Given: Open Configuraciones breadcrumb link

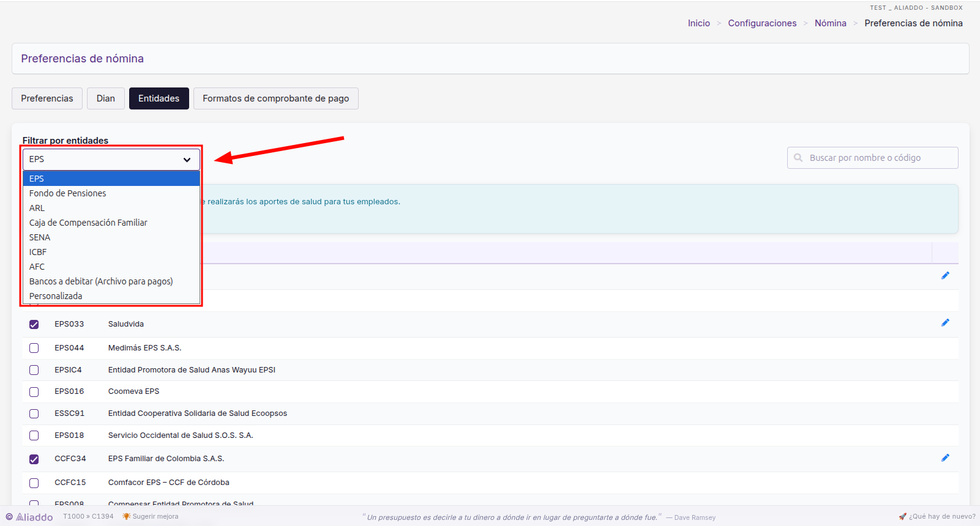Looking at the screenshot, I should click(x=762, y=23).
